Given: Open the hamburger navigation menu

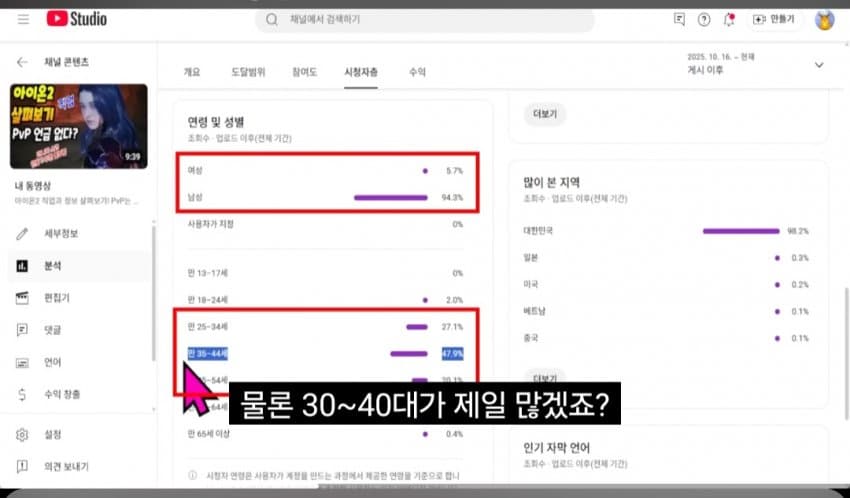Looking at the screenshot, I should pyautogui.click(x=23, y=20).
